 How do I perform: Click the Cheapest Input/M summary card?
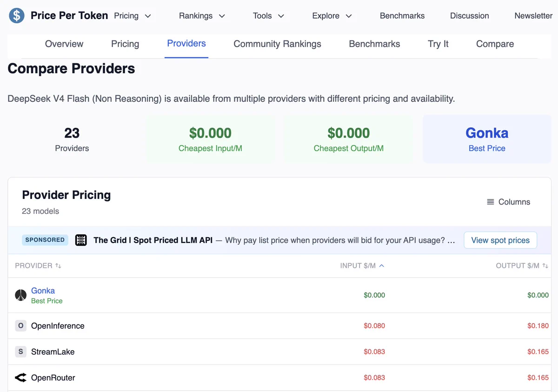[210, 139]
